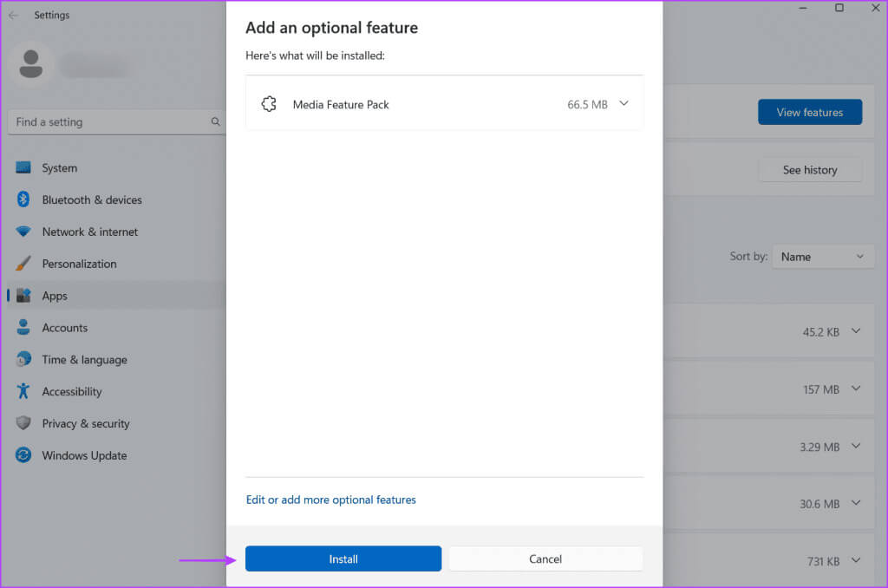The height and width of the screenshot is (588, 888).
Task: Click the Privacy & security shield icon
Action: pyautogui.click(x=23, y=423)
